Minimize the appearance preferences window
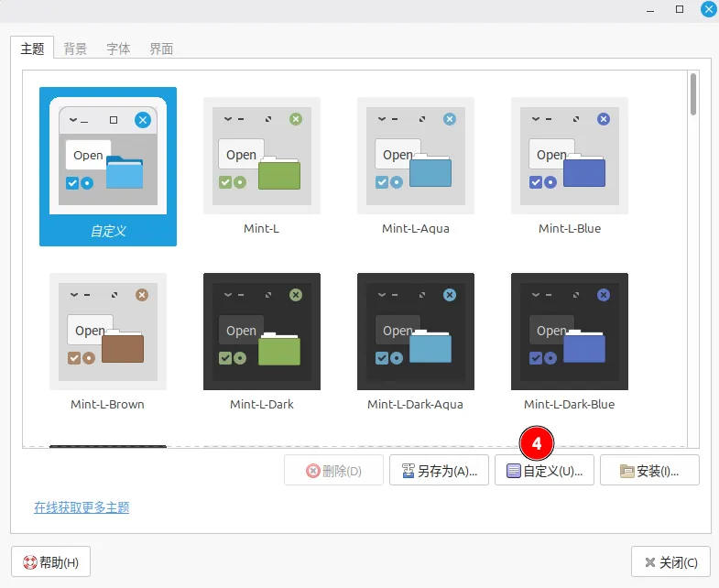The height and width of the screenshot is (588, 719). tap(650, 10)
